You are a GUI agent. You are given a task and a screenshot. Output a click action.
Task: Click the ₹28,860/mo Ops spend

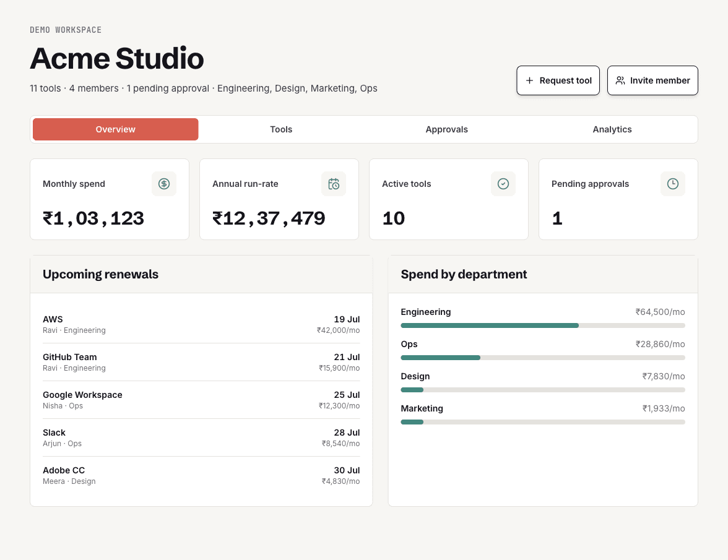(660, 344)
